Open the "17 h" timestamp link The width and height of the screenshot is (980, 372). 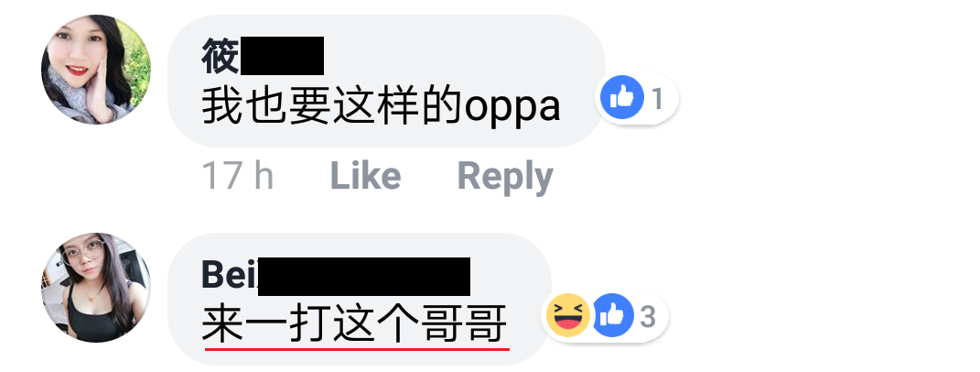coord(238,176)
